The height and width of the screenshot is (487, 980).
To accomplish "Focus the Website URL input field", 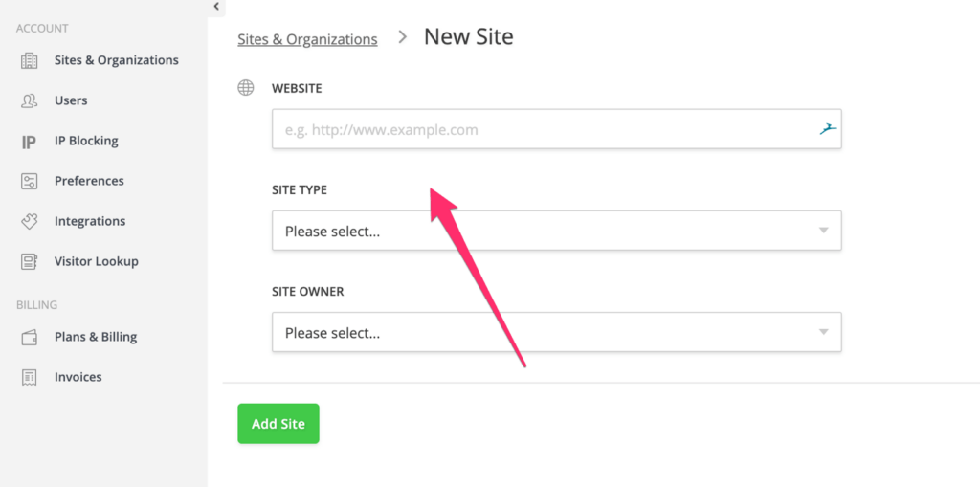I will (x=541, y=129).
